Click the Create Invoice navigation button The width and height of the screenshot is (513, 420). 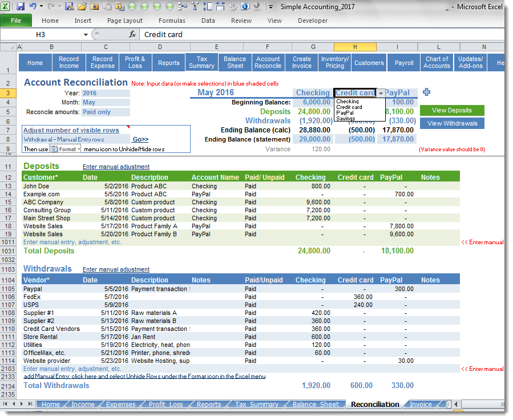point(302,62)
